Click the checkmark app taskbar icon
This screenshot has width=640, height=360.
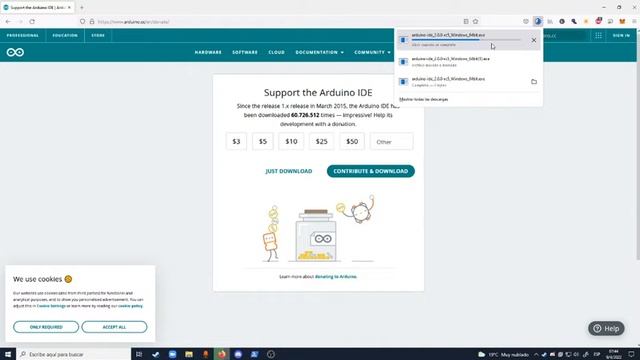[156, 354]
